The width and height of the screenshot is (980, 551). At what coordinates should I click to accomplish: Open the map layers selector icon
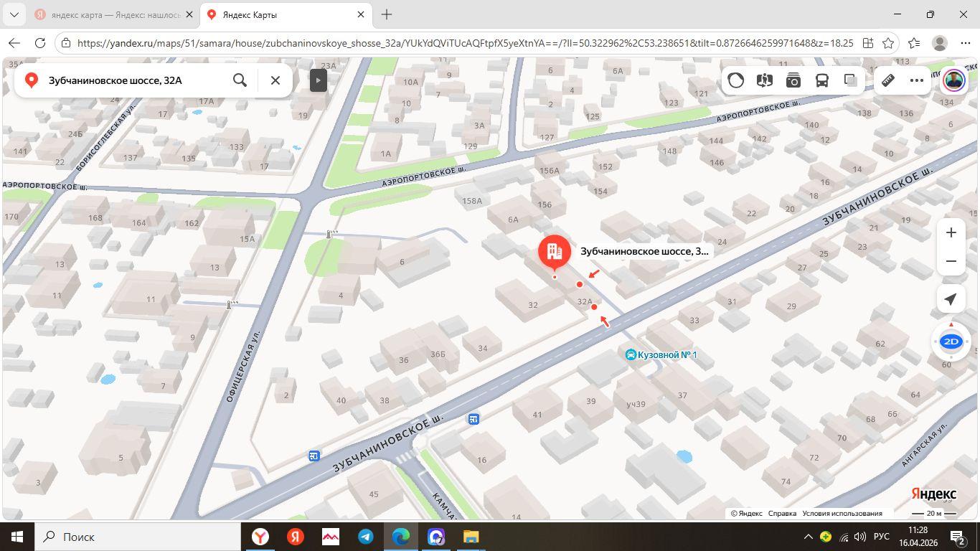[851, 80]
